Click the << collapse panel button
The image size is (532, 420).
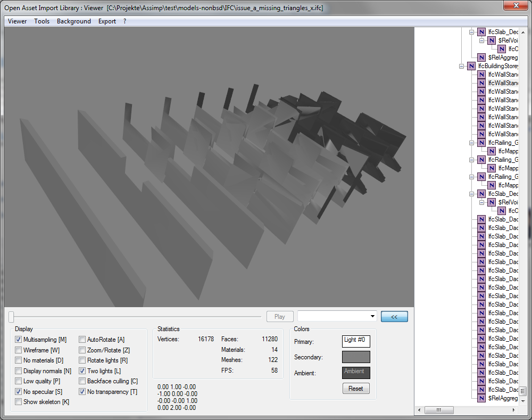click(x=394, y=317)
